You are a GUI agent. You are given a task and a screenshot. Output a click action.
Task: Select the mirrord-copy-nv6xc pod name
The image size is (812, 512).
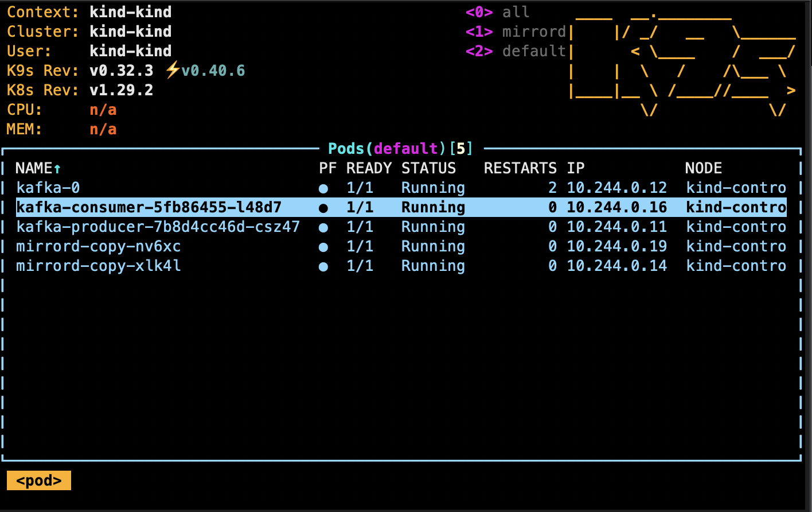click(98, 246)
